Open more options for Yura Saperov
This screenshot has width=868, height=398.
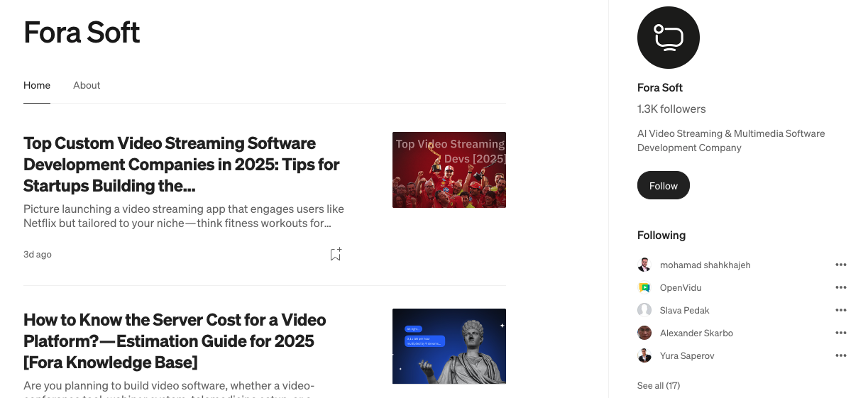click(x=841, y=355)
